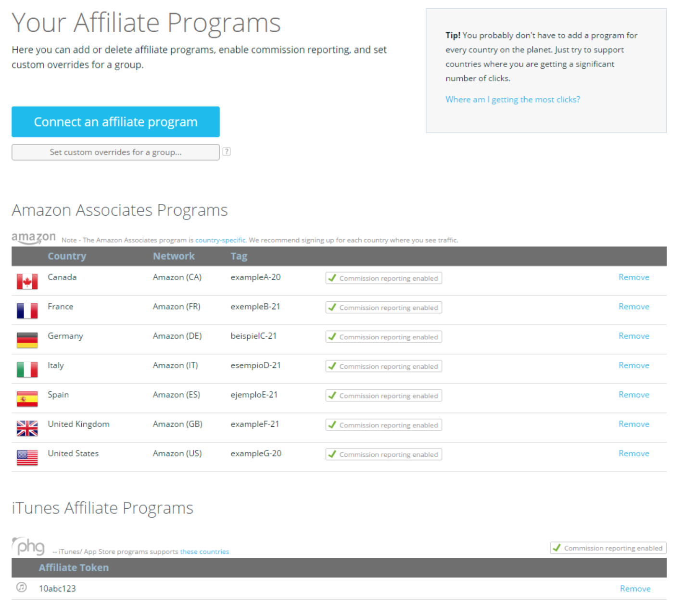Click the Affiliate Token column header
The width and height of the screenshot is (683, 616).
(74, 567)
